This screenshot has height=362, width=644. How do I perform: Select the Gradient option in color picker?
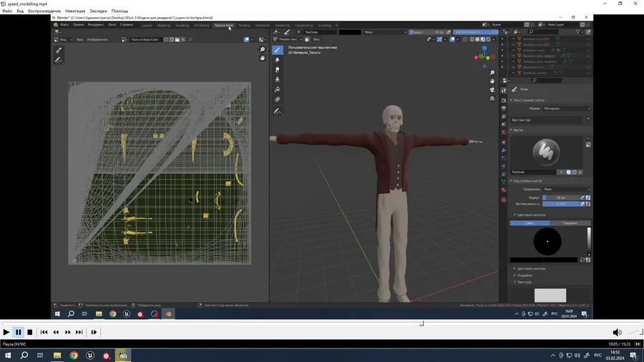coord(570,223)
